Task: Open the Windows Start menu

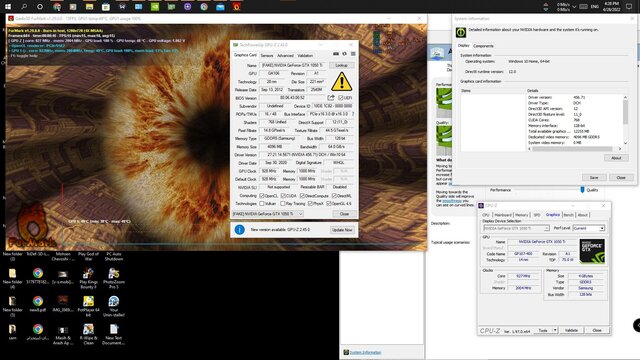Action: pyautogui.click(x=8, y=7)
